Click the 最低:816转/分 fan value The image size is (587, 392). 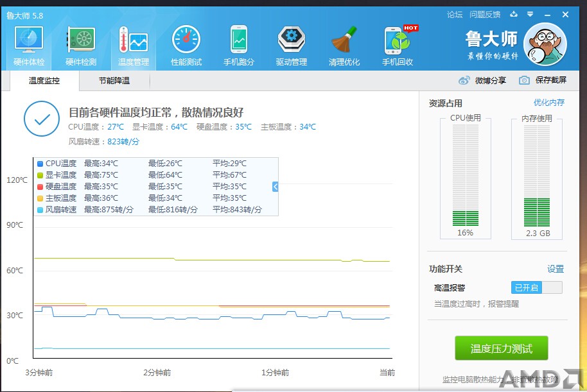[x=173, y=209]
